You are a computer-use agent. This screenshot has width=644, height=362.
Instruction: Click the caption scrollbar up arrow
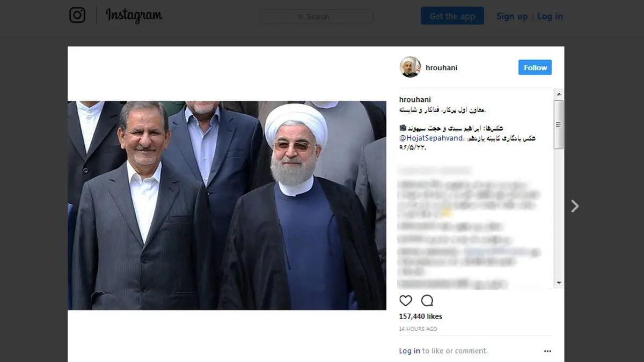tap(559, 94)
